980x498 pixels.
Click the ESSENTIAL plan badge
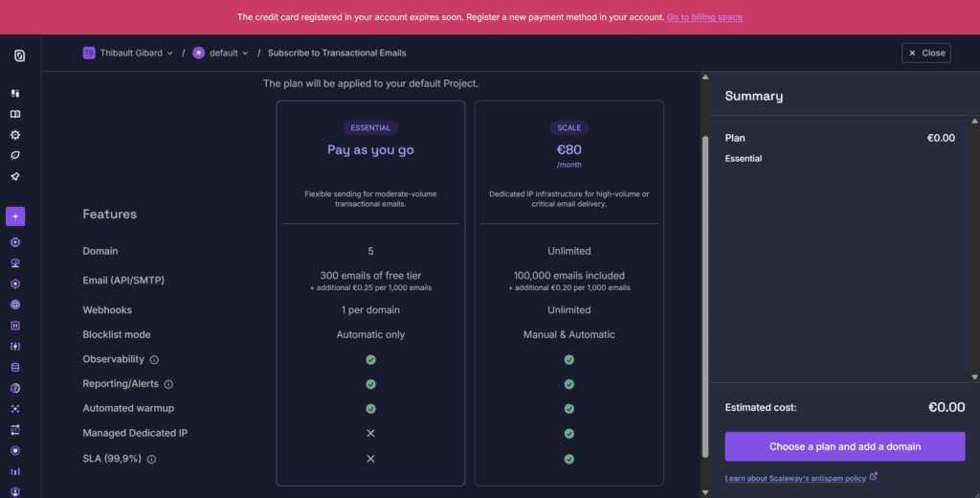(x=370, y=127)
